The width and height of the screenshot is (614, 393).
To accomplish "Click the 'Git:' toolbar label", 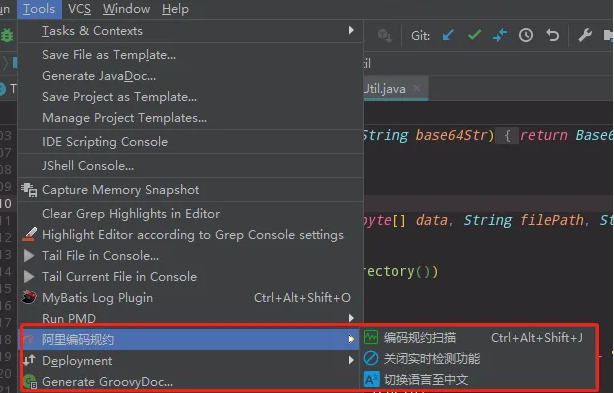I will point(420,36).
